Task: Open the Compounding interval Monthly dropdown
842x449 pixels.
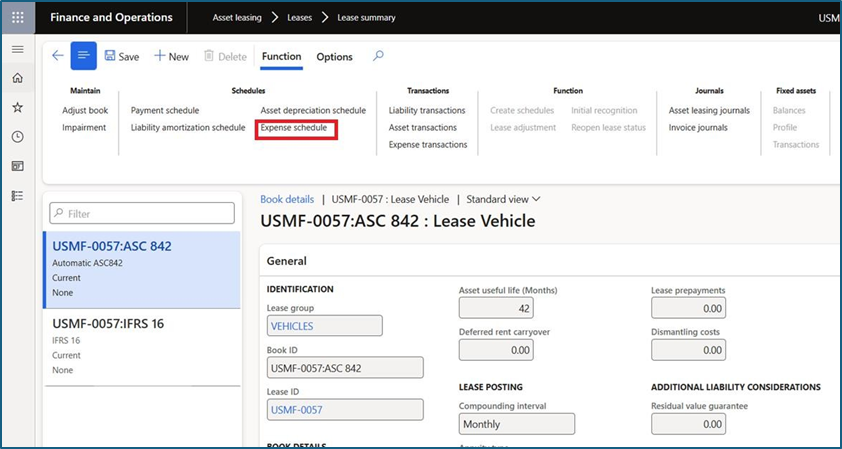Action: tap(516, 424)
